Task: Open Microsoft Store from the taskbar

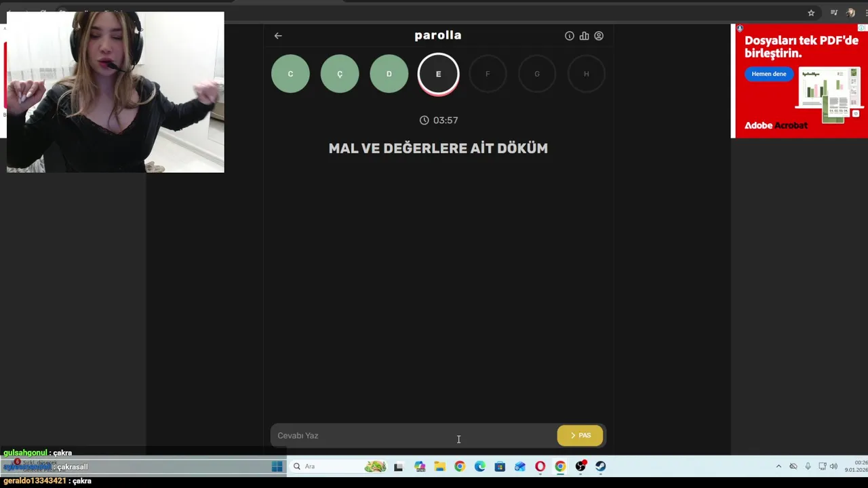Action: pyautogui.click(x=500, y=466)
